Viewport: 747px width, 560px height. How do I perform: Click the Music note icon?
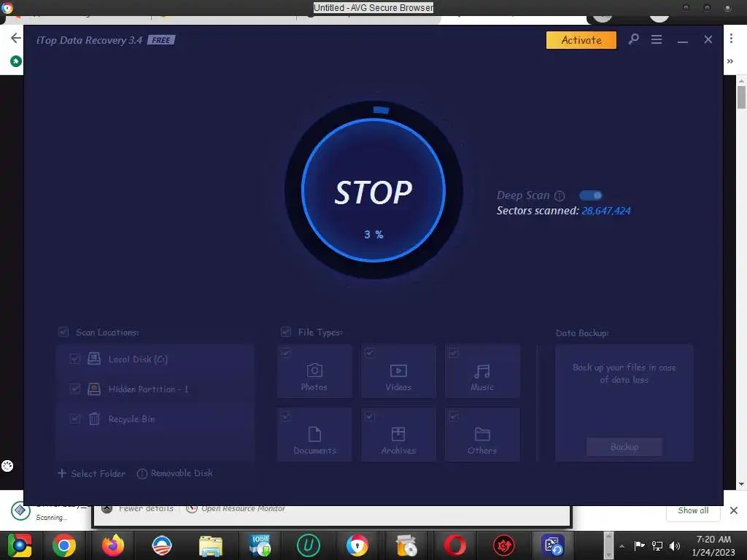click(482, 371)
